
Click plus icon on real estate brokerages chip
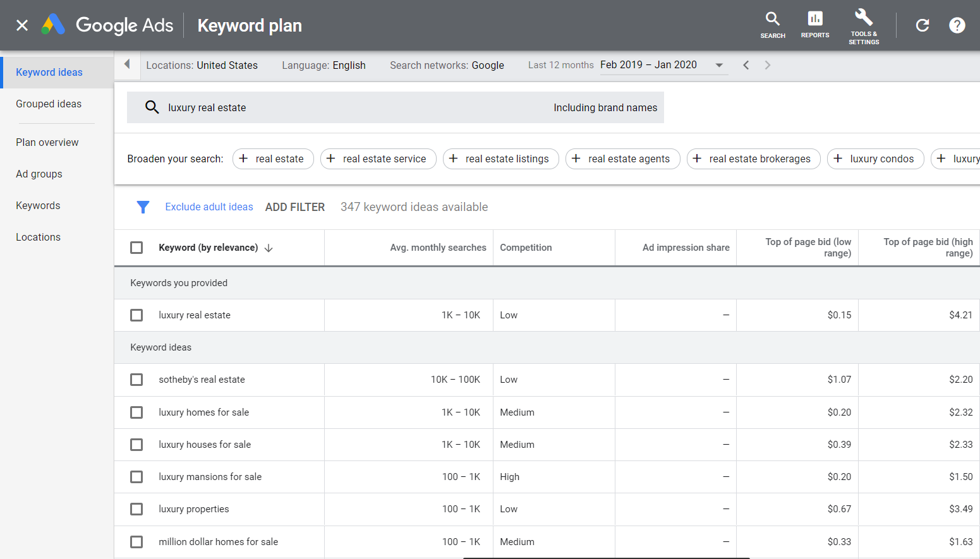(x=698, y=159)
